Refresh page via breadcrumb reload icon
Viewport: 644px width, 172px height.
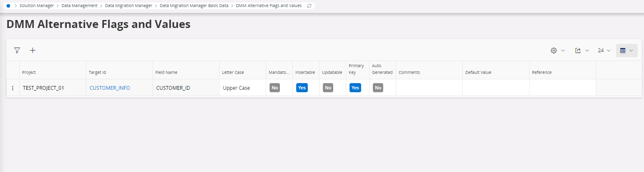coord(309,6)
